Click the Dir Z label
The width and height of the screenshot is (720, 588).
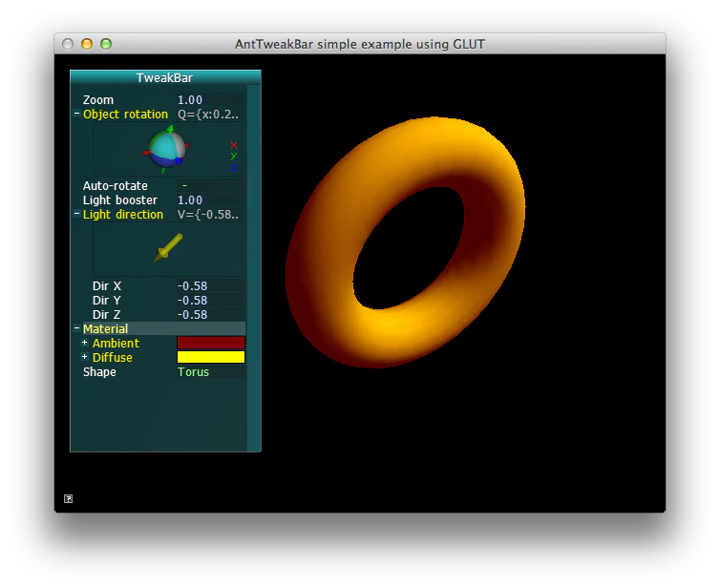(107, 314)
